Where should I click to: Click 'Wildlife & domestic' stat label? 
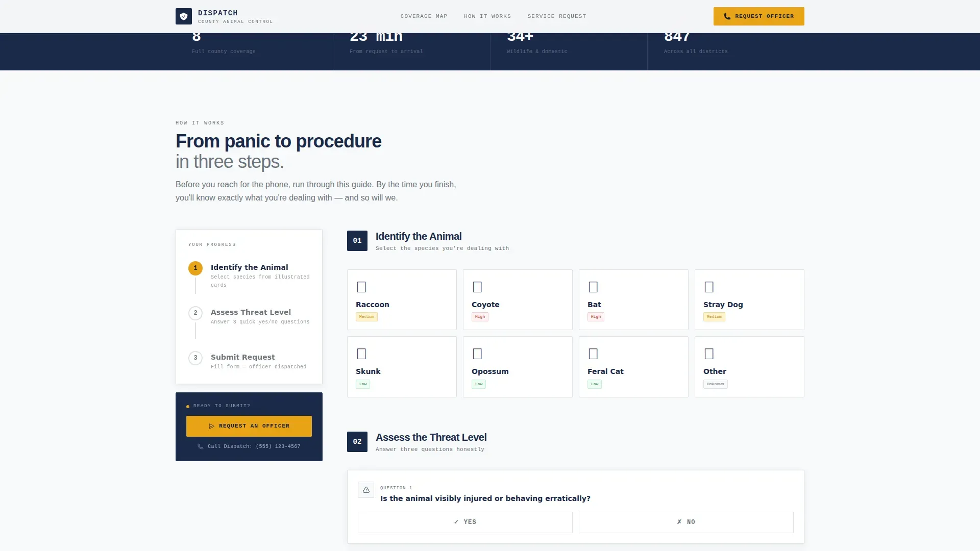pyautogui.click(x=537, y=52)
